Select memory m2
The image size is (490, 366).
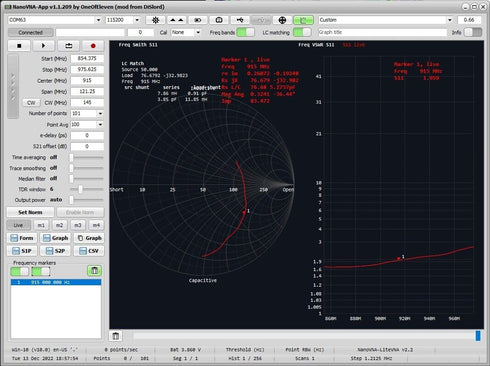(x=59, y=225)
